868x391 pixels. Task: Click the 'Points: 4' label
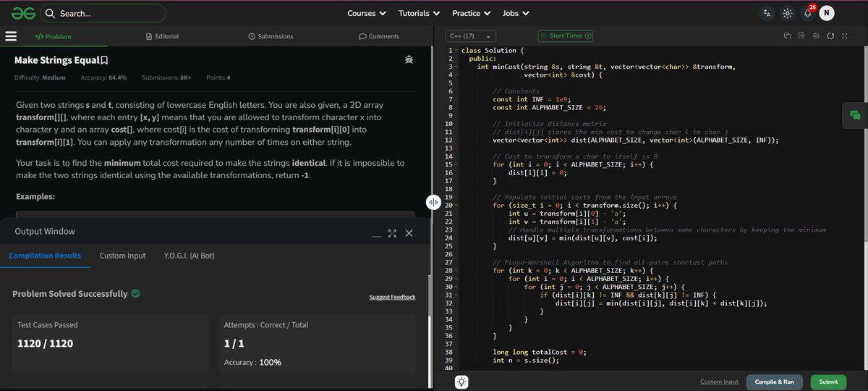[x=218, y=77]
